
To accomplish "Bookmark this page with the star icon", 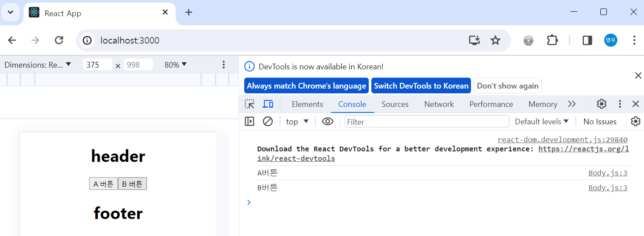I will tap(495, 41).
